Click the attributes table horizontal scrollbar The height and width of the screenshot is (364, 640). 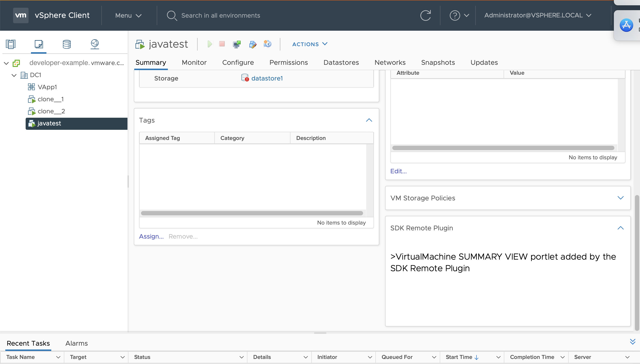tap(503, 148)
